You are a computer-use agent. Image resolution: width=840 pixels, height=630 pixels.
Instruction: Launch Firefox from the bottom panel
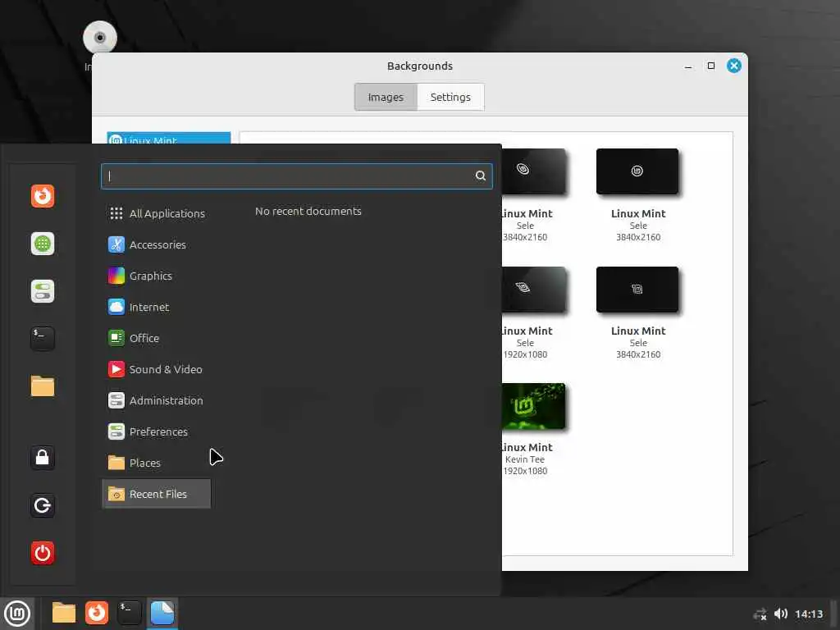[97, 613]
